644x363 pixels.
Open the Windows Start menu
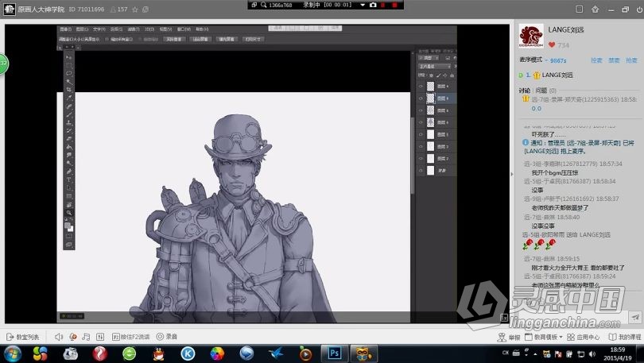click(x=11, y=353)
